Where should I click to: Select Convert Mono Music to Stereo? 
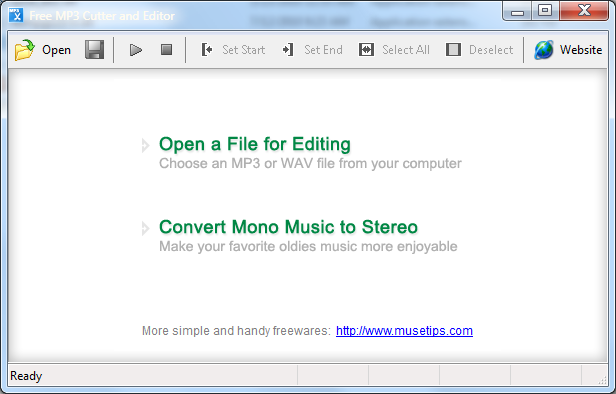[288, 227]
